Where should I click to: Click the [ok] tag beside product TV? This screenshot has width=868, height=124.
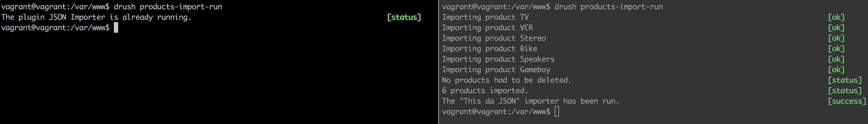[836, 17]
